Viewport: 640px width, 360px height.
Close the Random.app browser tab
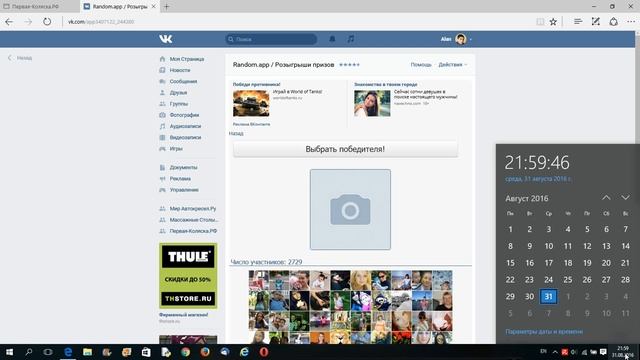coord(153,7)
